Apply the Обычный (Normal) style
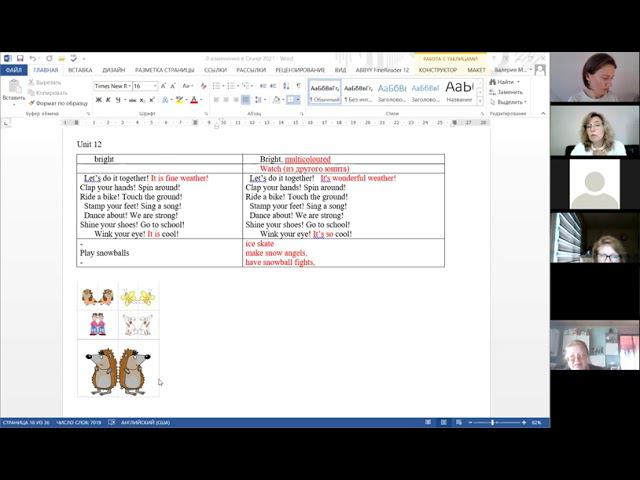The height and width of the screenshot is (480, 640). pyautogui.click(x=324, y=91)
